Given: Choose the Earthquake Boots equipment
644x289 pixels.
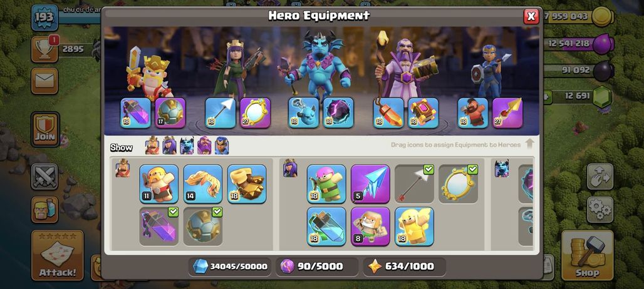Looking at the screenshot, I should [x=247, y=184].
